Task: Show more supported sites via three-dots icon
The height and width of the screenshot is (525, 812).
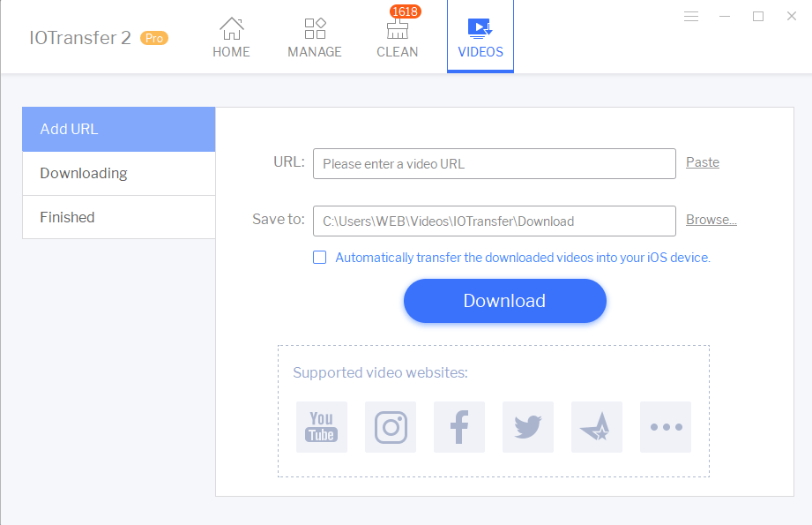Action: [666, 427]
